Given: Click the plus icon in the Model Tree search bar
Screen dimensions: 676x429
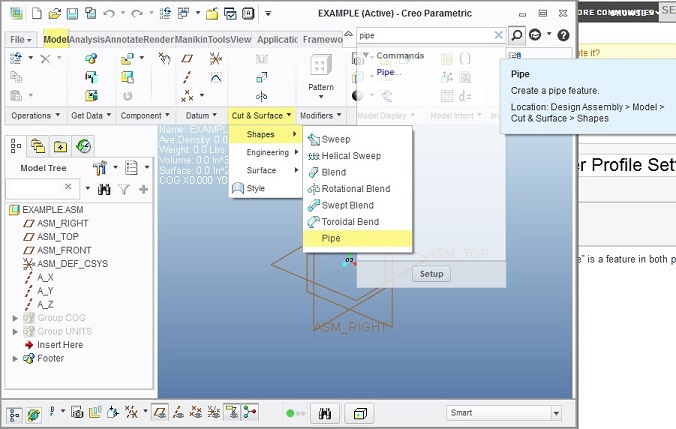Looking at the screenshot, I should click(144, 189).
